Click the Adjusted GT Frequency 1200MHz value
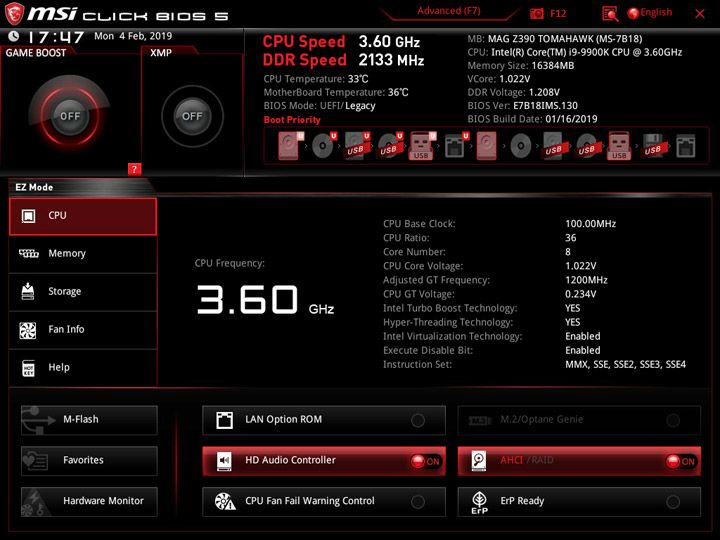 pyautogui.click(x=586, y=280)
